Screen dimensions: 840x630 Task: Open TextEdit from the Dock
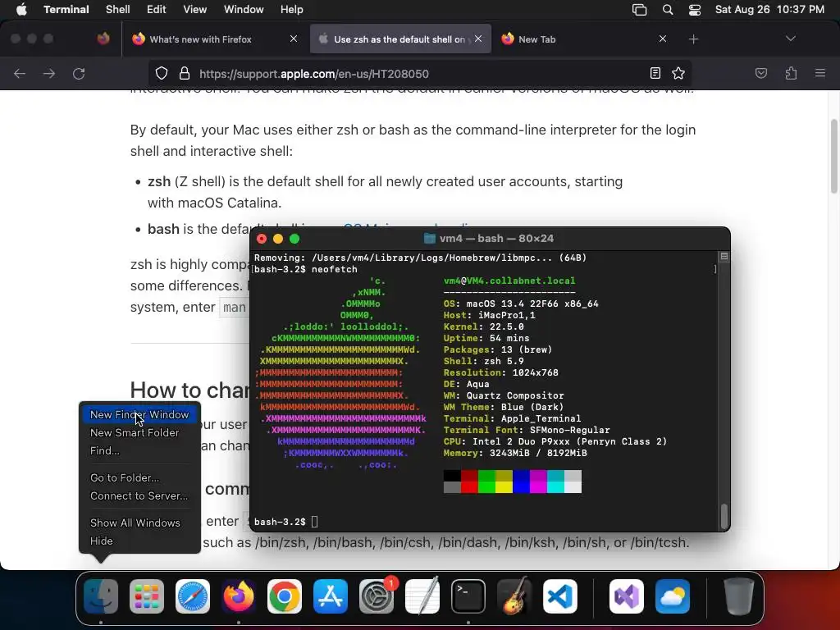pyautogui.click(x=422, y=596)
